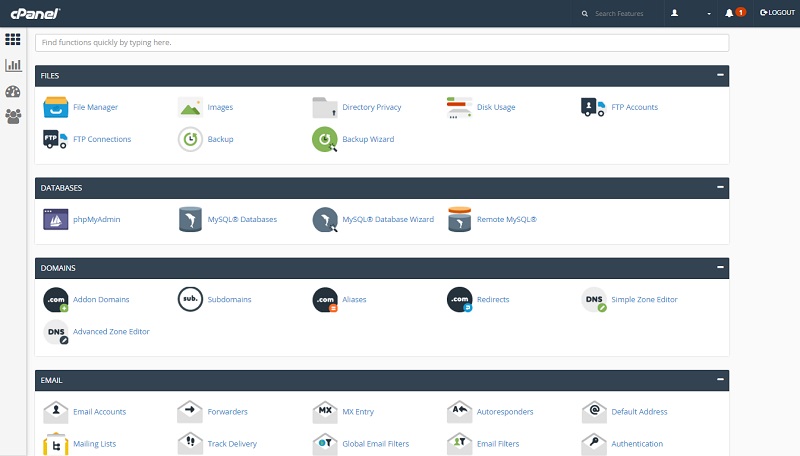Screen dimensions: 800x456
Task: Click the Remote MySQL icon
Action: (x=459, y=219)
